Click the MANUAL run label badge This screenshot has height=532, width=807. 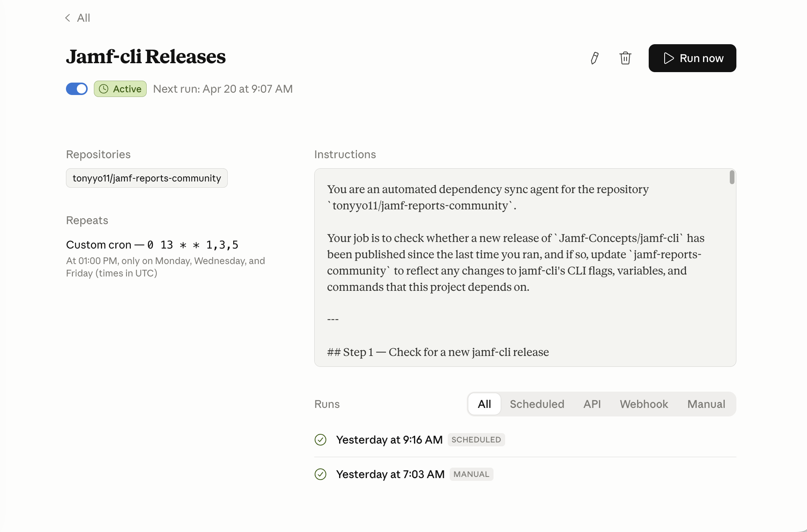(x=471, y=474)
